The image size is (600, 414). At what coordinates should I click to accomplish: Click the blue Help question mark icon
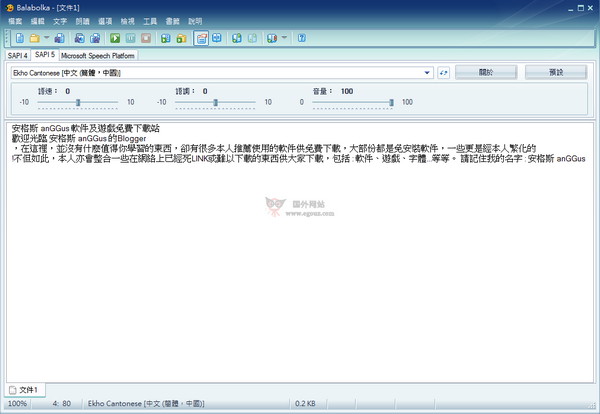coord(302,38)
